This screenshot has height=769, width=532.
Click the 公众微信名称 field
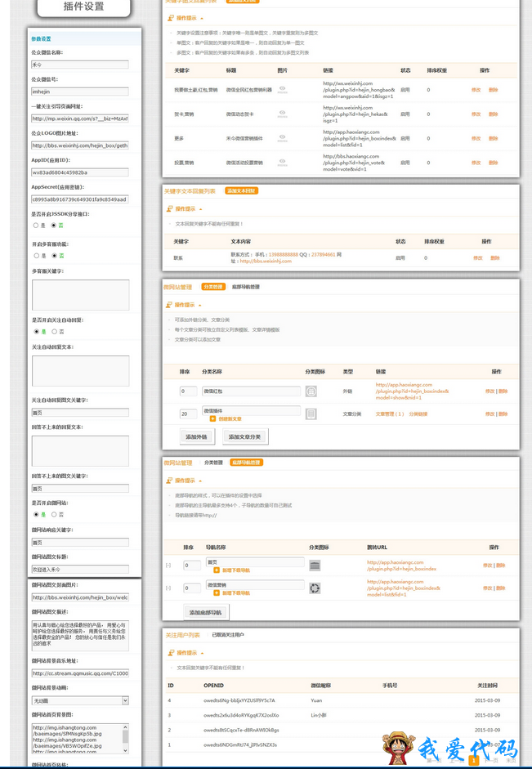pos(80,65)
